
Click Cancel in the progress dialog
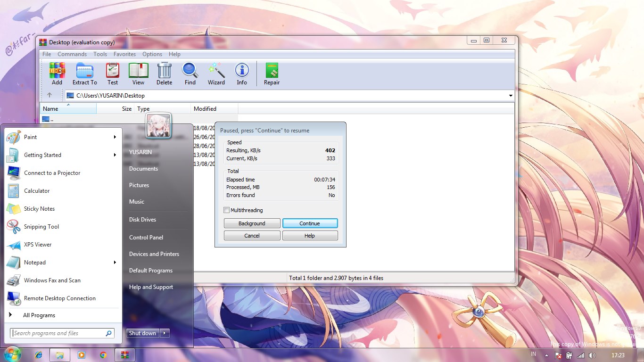(x=252, y=236)
